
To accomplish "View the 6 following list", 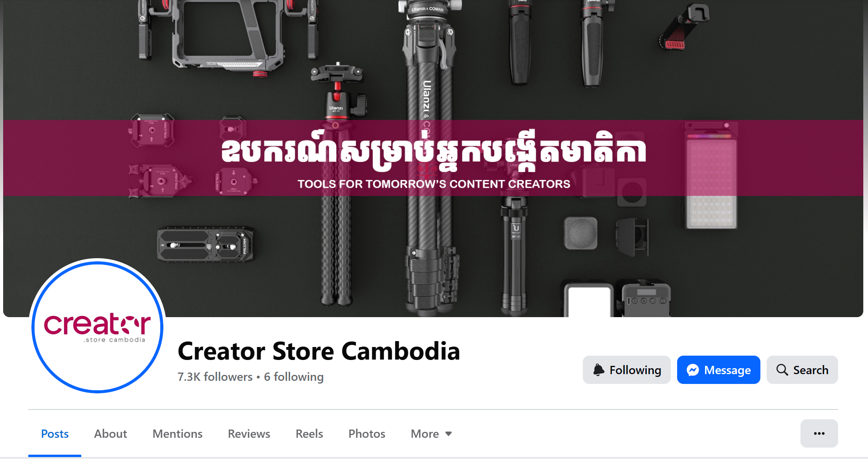I will tap(294, 377).
